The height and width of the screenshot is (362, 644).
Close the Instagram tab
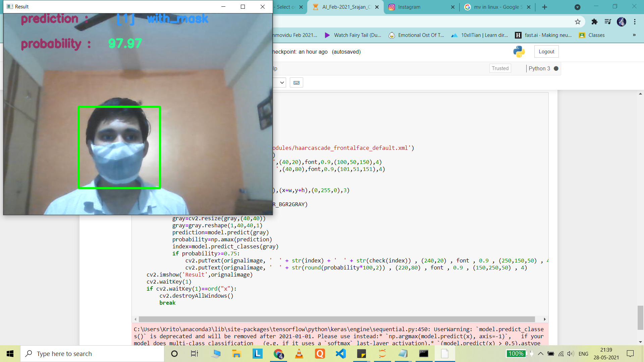453,7
